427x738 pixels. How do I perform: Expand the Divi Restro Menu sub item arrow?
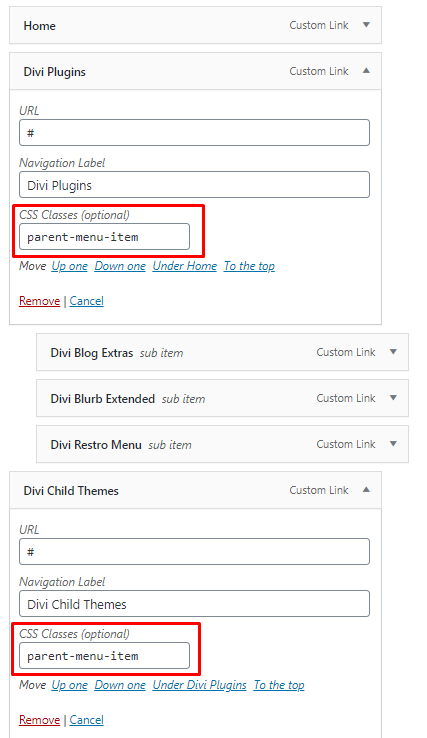393,444
